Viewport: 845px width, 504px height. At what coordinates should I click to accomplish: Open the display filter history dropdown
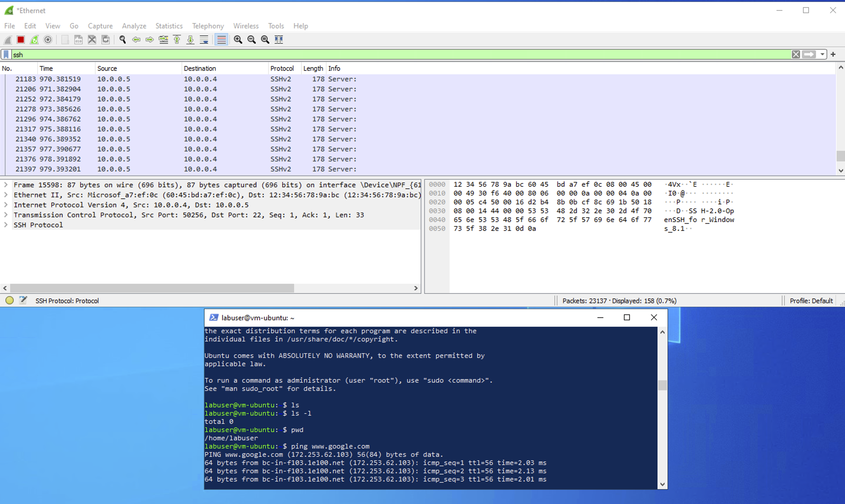click(822, 54)
